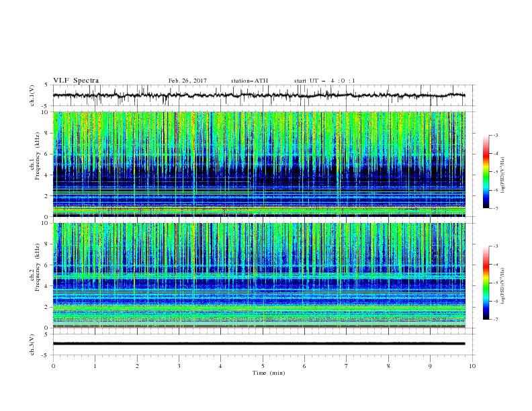Viewport: 532px width, 411px height.
Task: Click the "ch.3(V)" axis label
Action: coord(32,345)
